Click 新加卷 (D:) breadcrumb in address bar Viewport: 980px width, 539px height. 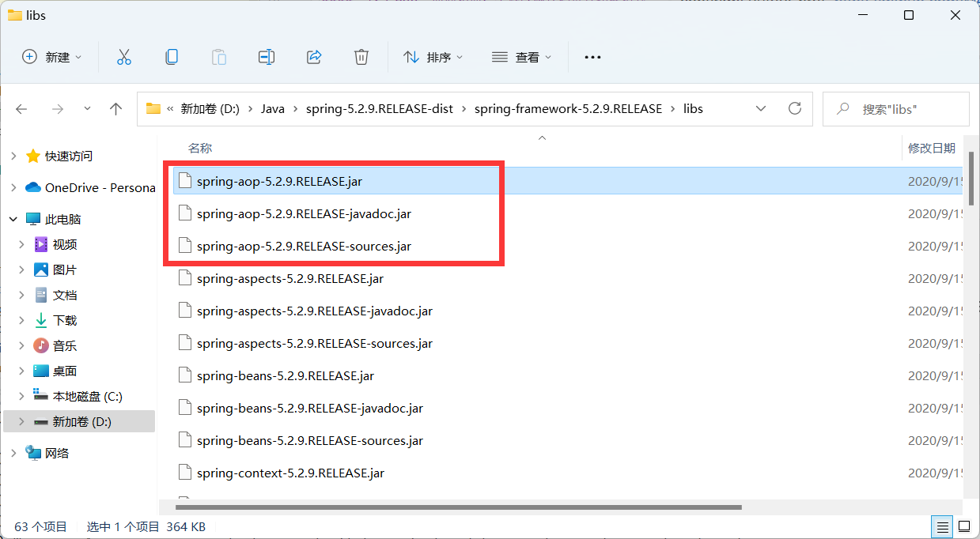coord(210,109)
